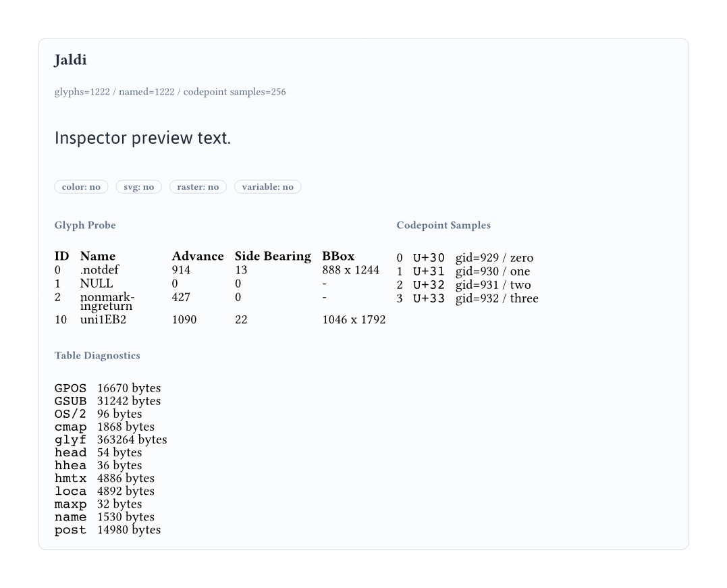Click BBox value 1046 x 1792

[354, 319]
